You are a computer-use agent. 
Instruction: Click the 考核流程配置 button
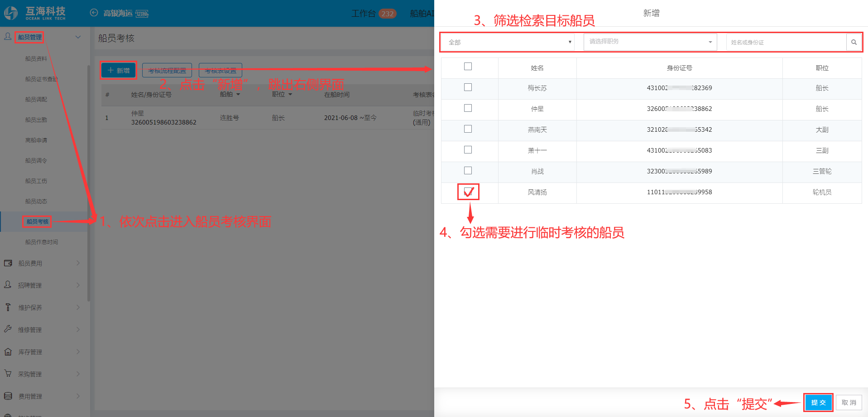(x=167, y=71)
